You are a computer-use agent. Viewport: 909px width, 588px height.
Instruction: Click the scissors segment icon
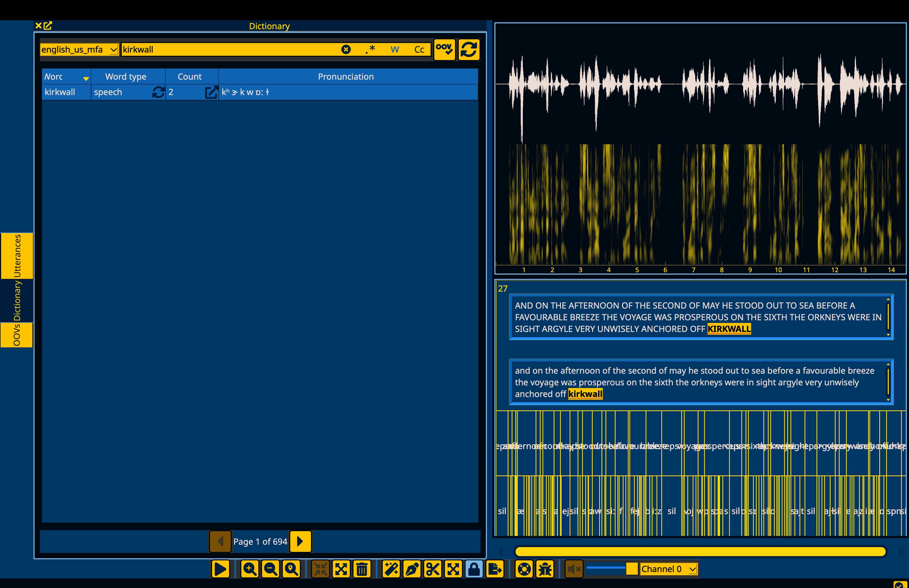[x=432, y=569]
